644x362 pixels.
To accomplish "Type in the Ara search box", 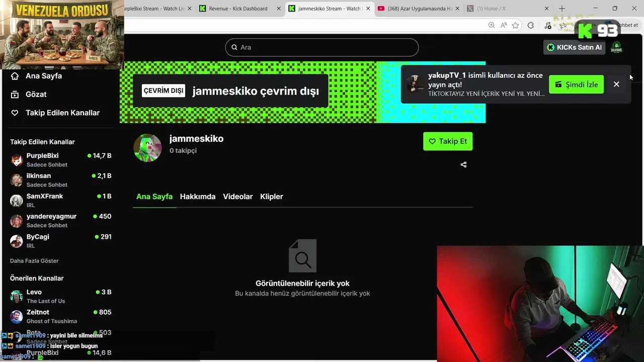I will click(322, 47).
